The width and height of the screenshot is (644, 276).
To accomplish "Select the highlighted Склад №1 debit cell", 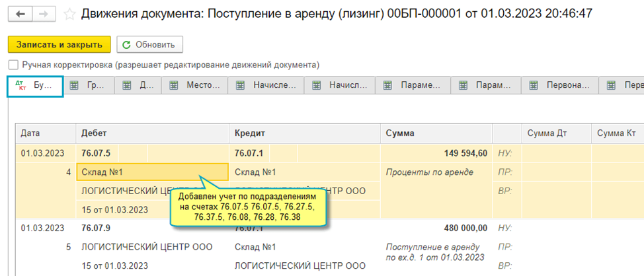I will point(136,172).
